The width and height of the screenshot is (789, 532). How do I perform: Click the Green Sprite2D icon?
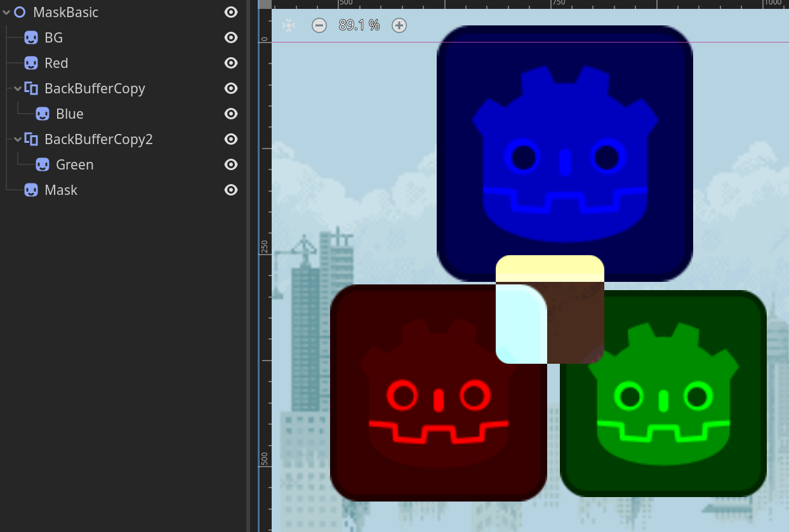43,164
